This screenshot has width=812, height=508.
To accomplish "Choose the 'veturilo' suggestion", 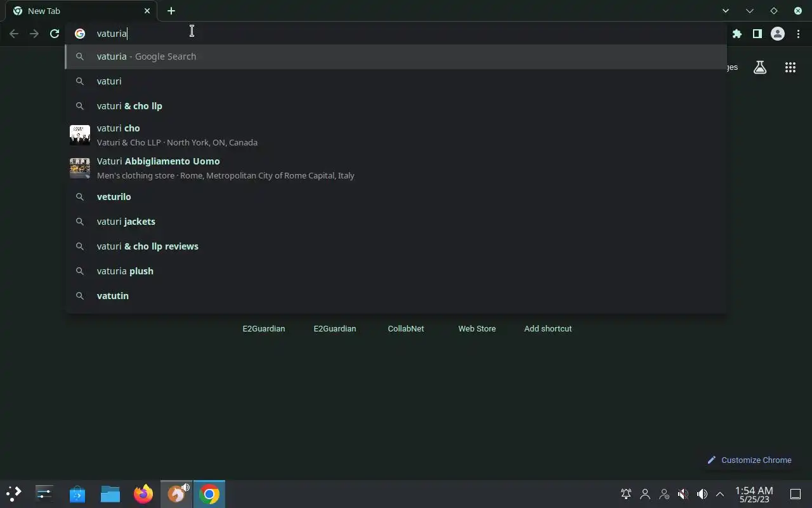I will tap(396, 197).
